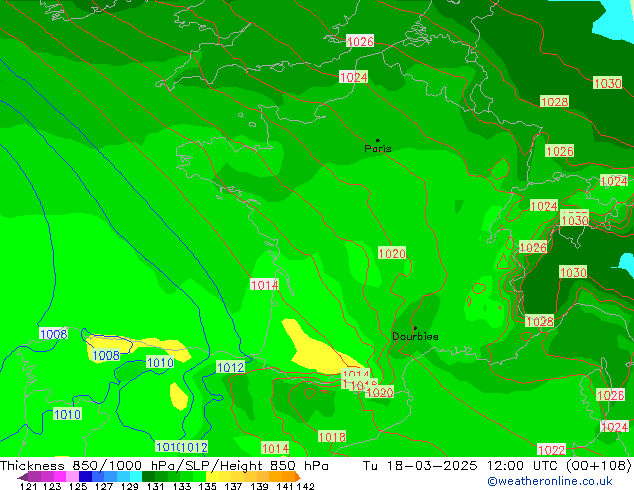Viewport: 634px width, 490px height.
Task: Select the 1022 isobar label
Action: tap(552, 450)
